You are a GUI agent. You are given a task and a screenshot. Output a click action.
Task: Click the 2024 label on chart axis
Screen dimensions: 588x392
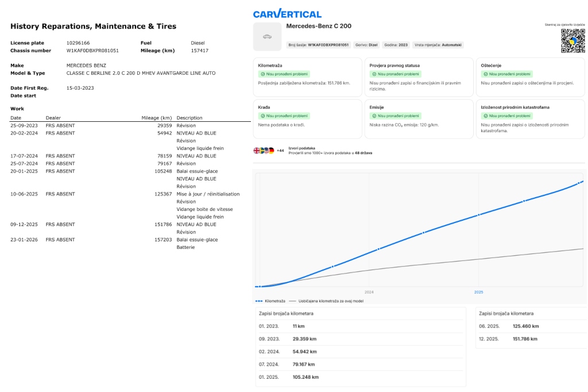pyautogui.click(x=369, y=292)
